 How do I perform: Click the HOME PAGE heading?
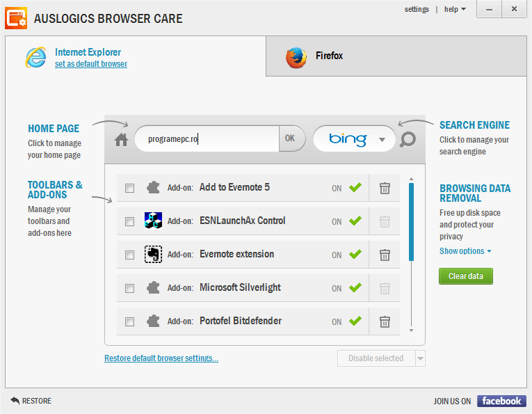click(x=54, y=129)
